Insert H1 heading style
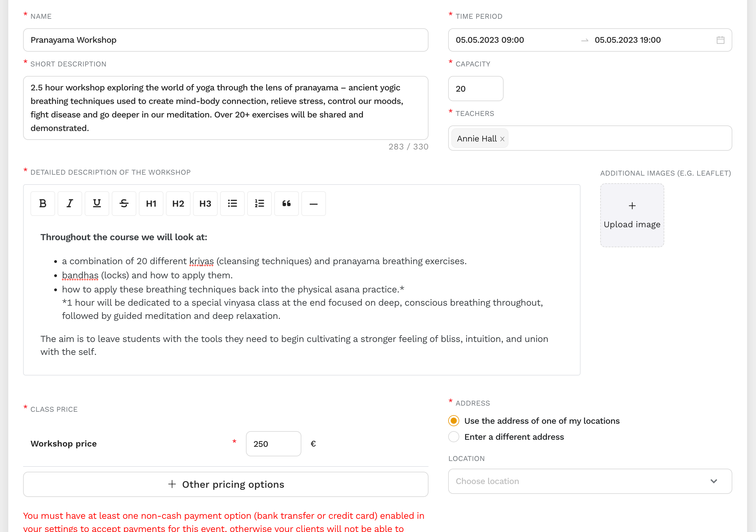756x532 pixels. click(151, 203)
